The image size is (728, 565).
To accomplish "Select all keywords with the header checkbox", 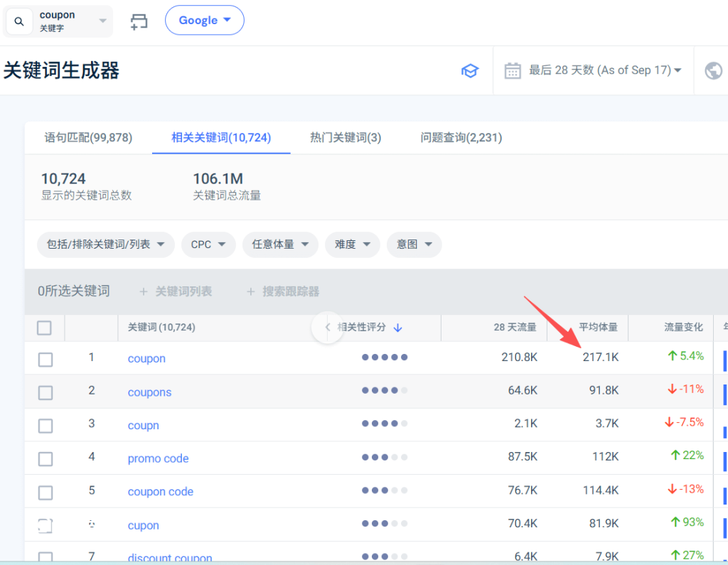I will [44, 328].
